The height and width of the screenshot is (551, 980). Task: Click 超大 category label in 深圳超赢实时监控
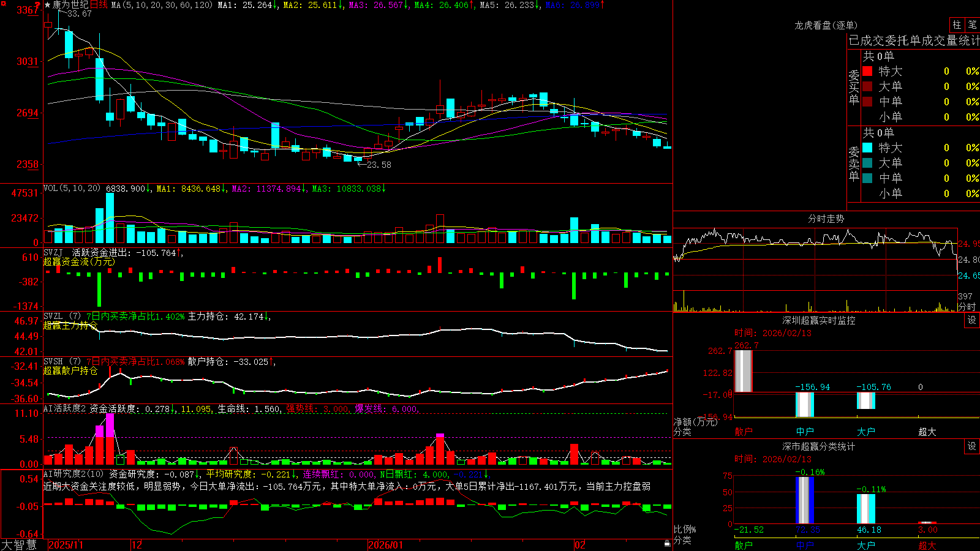pyautogui.click(x=927, y=432)
